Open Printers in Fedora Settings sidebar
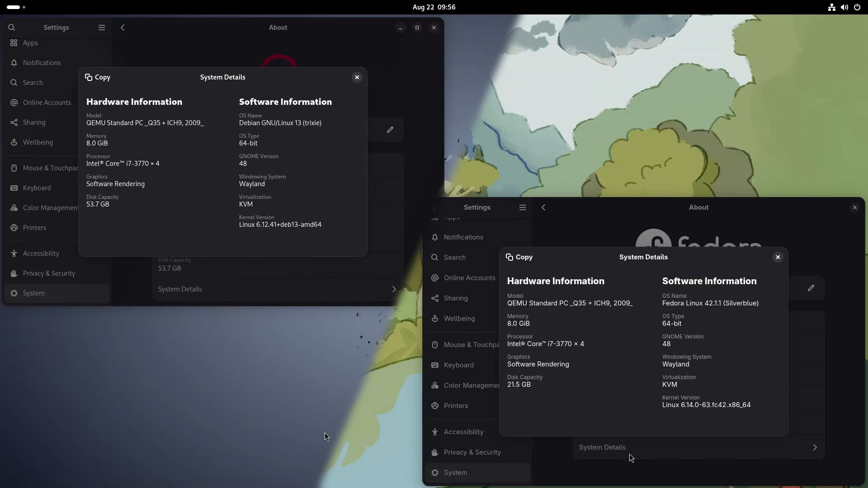This screenshot has width=868, height=488. (456, 406)
